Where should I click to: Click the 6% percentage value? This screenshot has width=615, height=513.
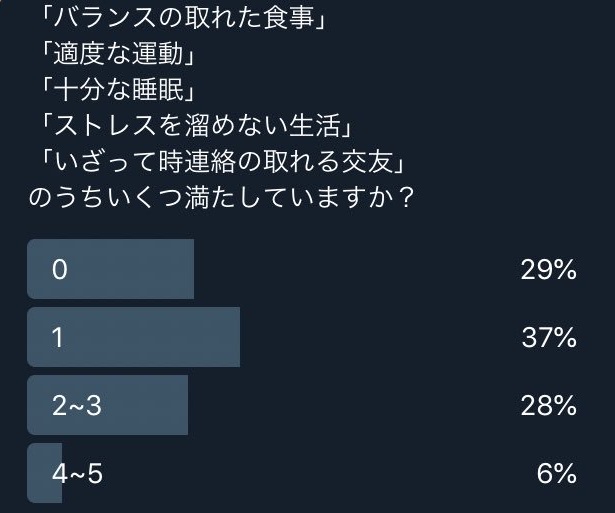(x=556, y=473)
